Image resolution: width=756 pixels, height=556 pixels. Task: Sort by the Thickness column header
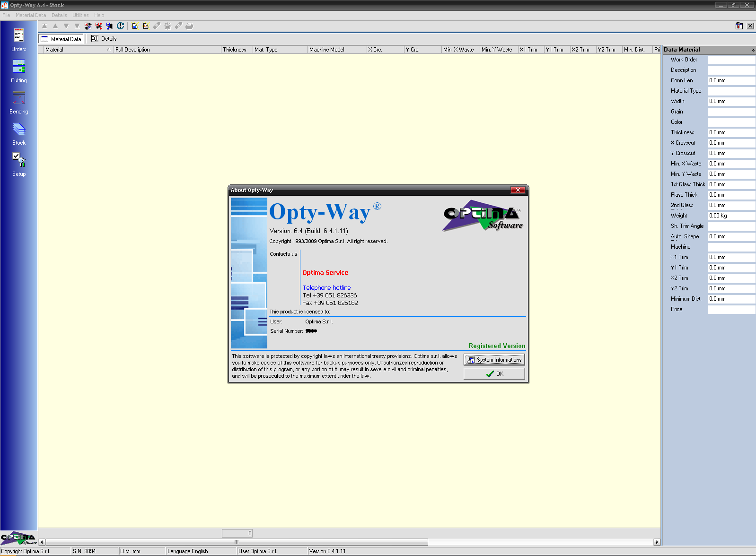(x=237, y=50)
